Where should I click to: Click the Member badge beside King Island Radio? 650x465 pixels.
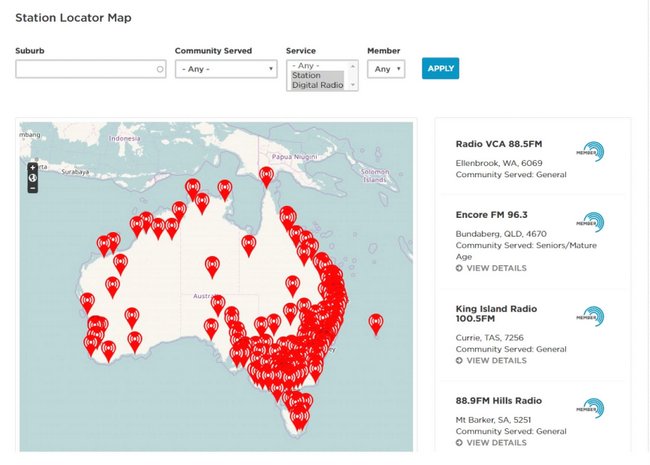591,316
